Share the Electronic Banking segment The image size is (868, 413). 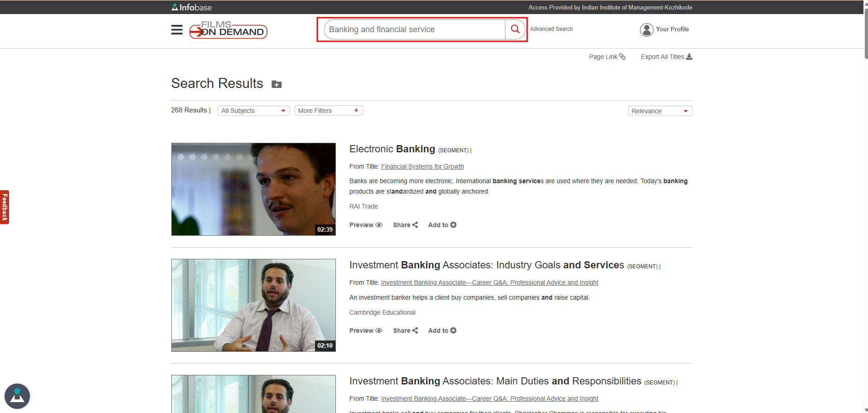point(405,225)
